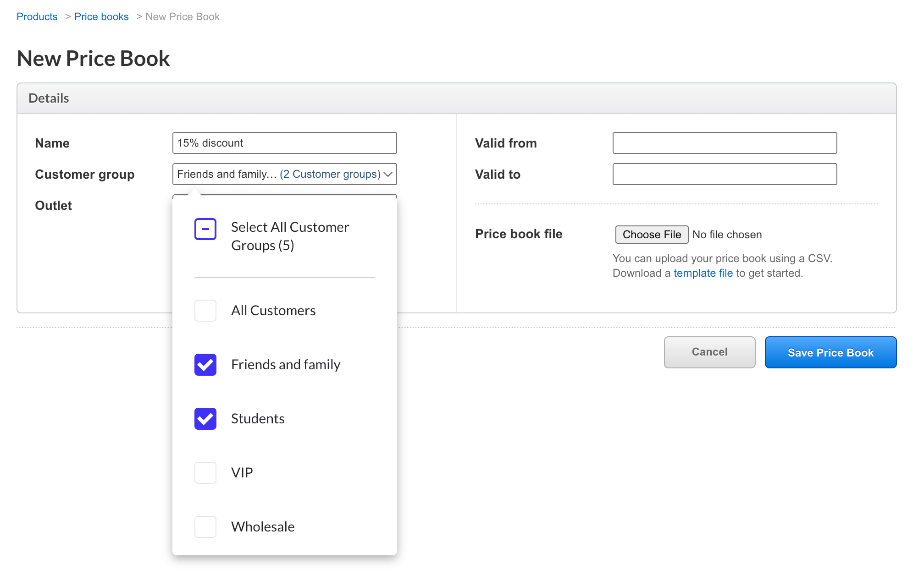The width and height of the screenshot is (924, 586).
Task: Click the Wholesale option label
Action: 263,527
